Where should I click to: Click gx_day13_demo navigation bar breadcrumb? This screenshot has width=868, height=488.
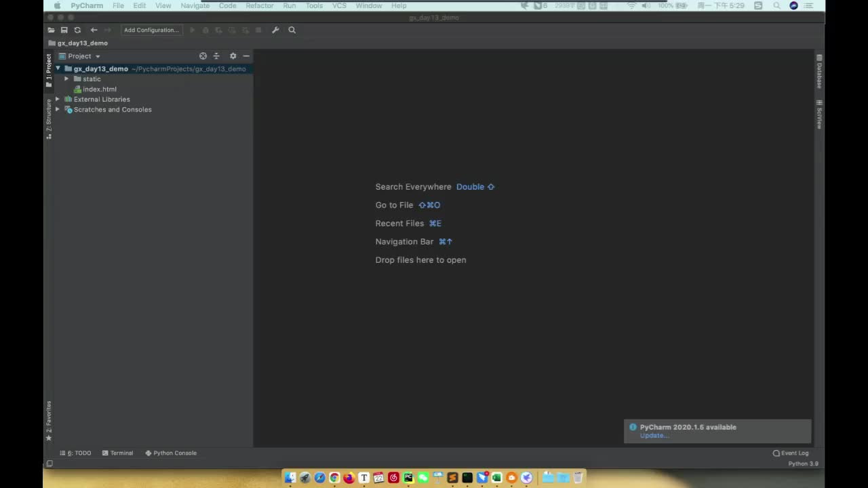pyautogui.click(x=78, y=43)
